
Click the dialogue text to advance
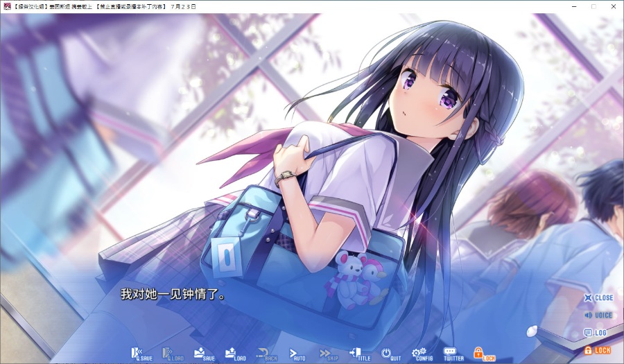[x=173, y=295]
